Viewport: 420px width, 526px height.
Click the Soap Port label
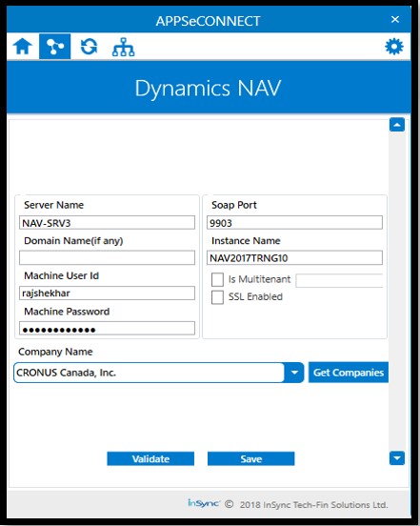(x=234, y=205)
